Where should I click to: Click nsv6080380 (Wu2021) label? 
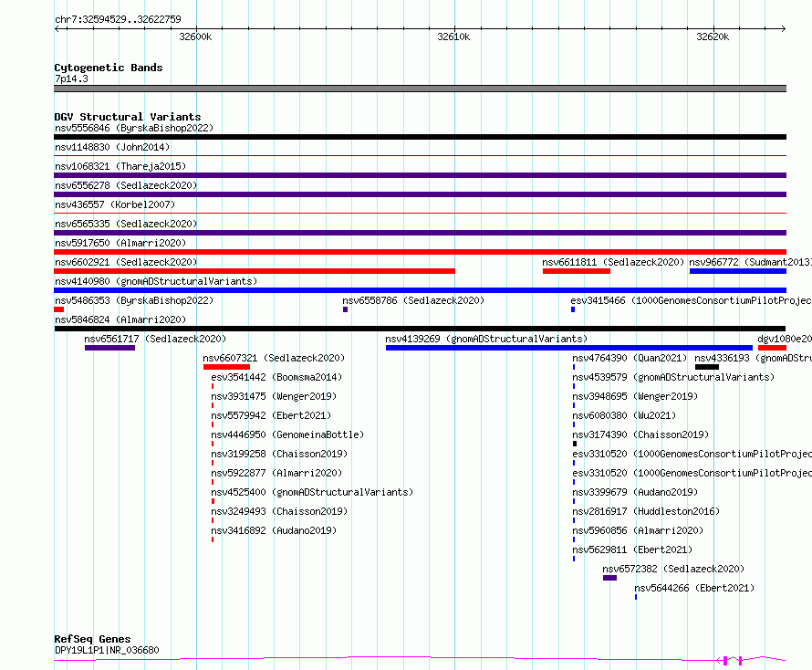(624, 415)
